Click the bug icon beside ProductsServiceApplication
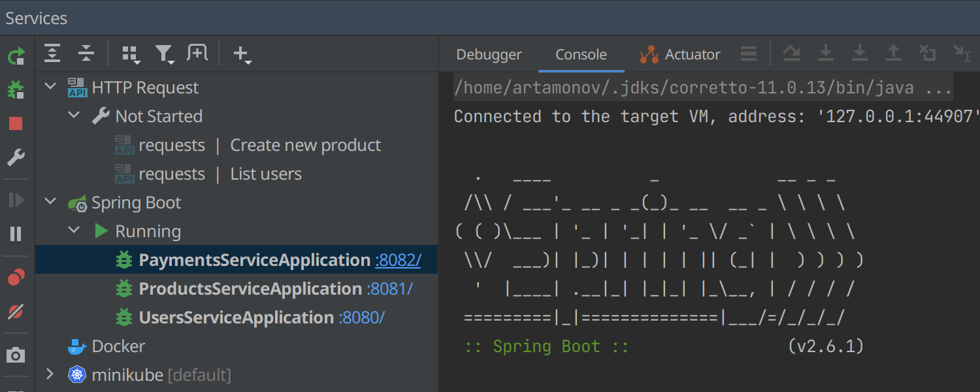980x392 pixels. (123, 289)
